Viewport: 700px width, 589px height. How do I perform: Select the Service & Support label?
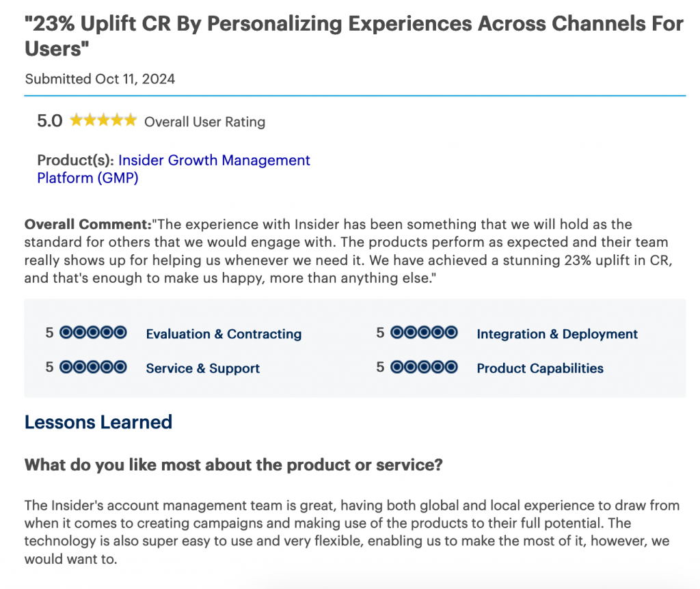coord(203,368)
